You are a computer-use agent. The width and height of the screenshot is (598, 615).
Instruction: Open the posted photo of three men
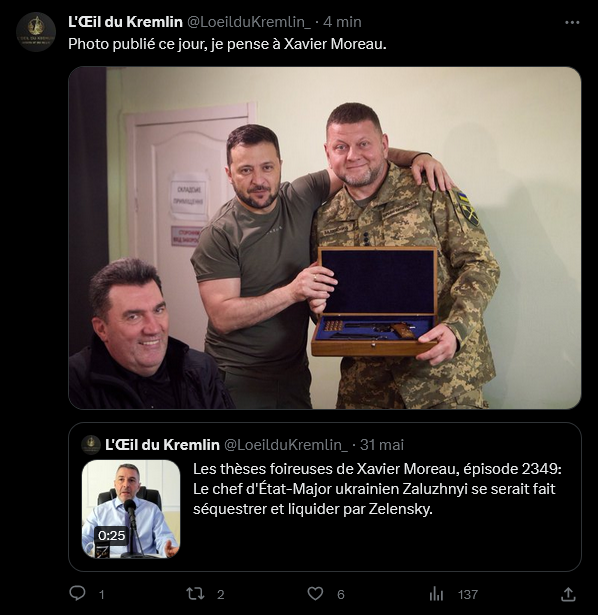click(325, 238)
